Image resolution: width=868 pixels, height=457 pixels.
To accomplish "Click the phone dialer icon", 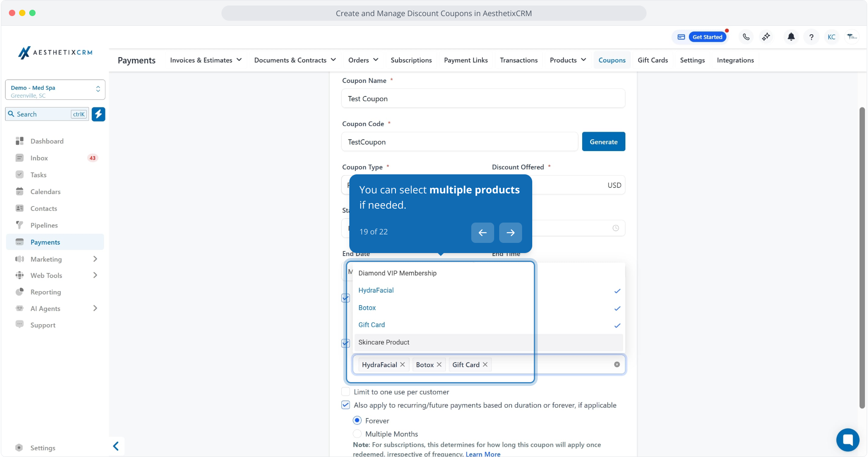I will coord(746,37).
